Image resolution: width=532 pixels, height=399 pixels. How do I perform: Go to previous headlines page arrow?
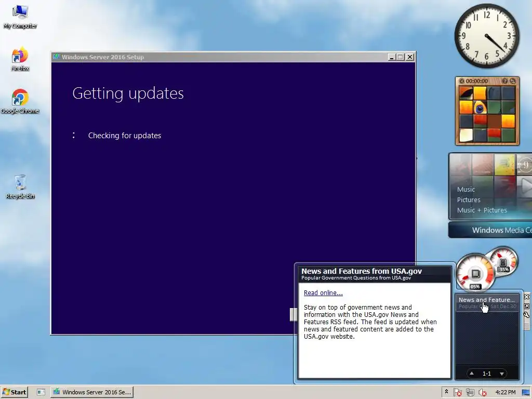pos(472,373)
